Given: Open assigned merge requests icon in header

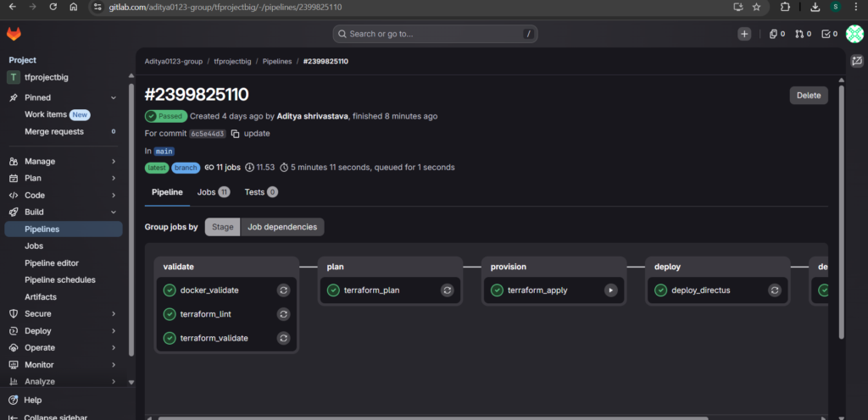Looking at the screenshot, I should (802, 34).
